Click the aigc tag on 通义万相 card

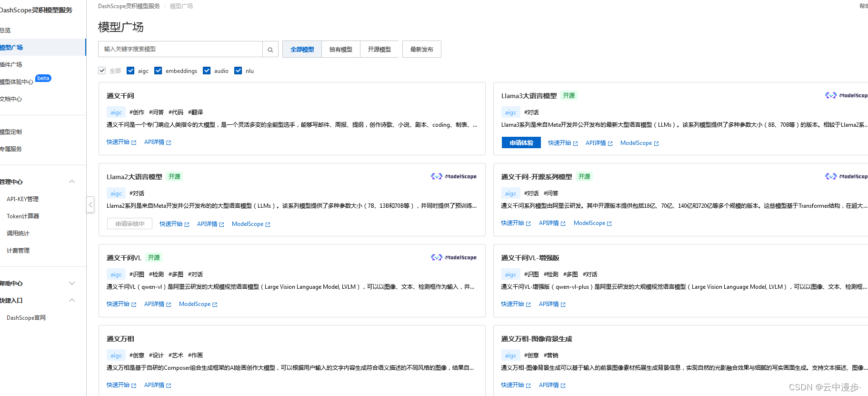coord(116,355)
